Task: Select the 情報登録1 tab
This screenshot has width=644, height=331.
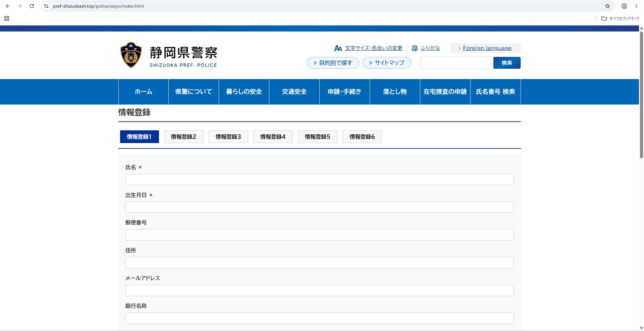Action: point(140,137)
